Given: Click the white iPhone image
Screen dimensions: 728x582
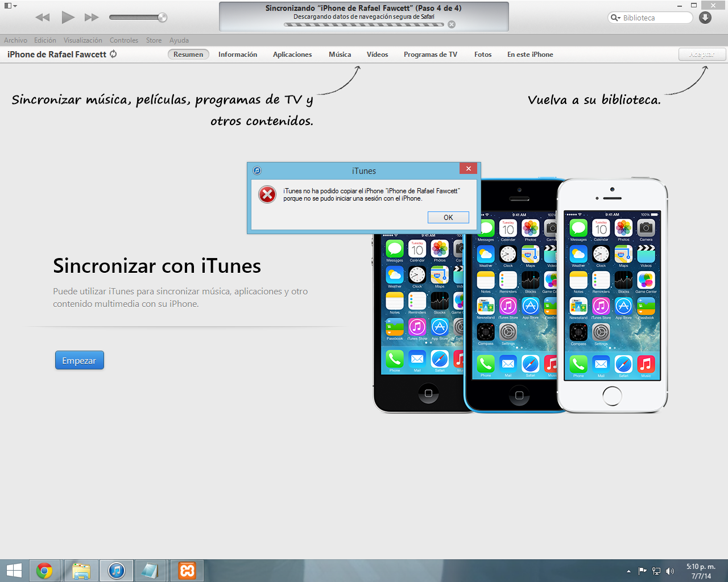Looking at the screenshot, I should [x=612, y=296].
